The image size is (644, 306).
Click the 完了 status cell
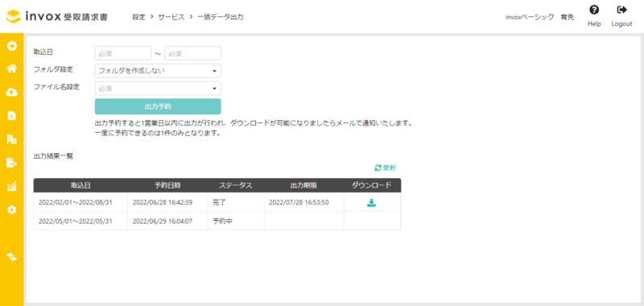coord(236,202)
